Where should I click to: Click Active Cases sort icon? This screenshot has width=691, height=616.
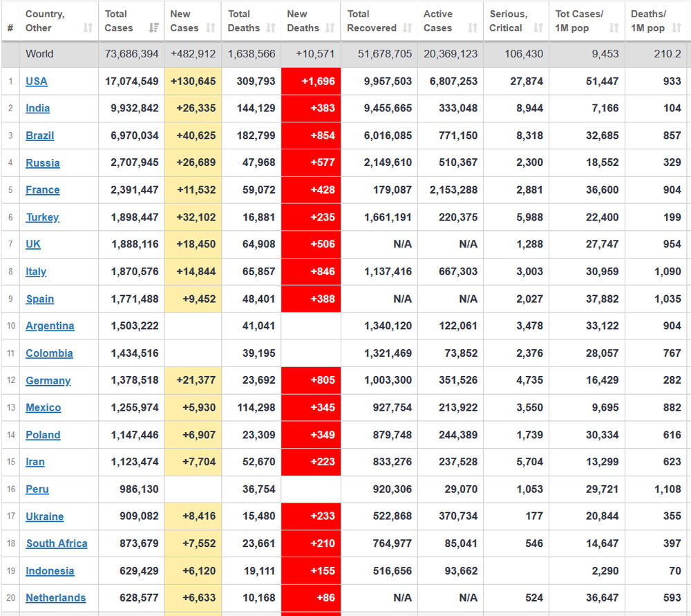(473, 28)
